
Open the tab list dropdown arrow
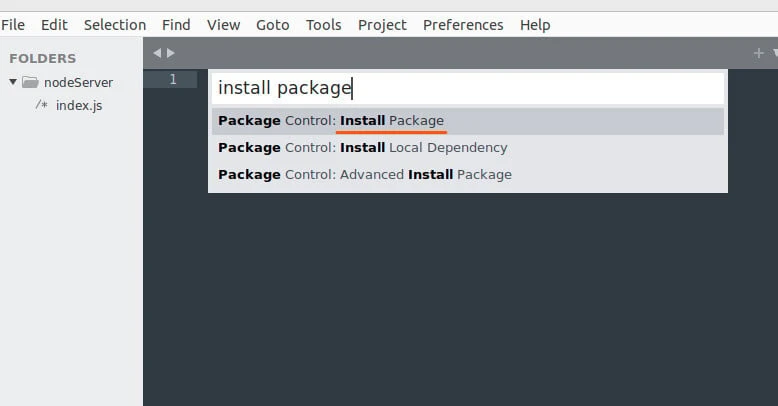pos(774,53)
